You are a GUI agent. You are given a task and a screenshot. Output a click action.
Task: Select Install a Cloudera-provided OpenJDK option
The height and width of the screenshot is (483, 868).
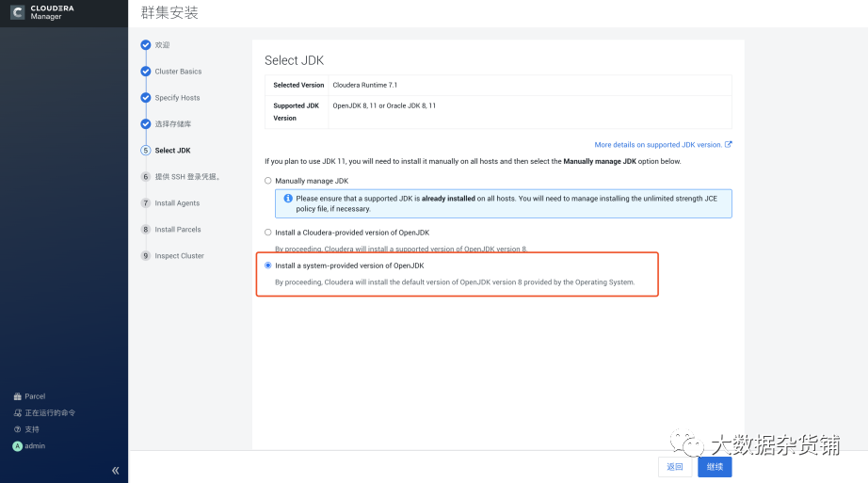[268, 233]
